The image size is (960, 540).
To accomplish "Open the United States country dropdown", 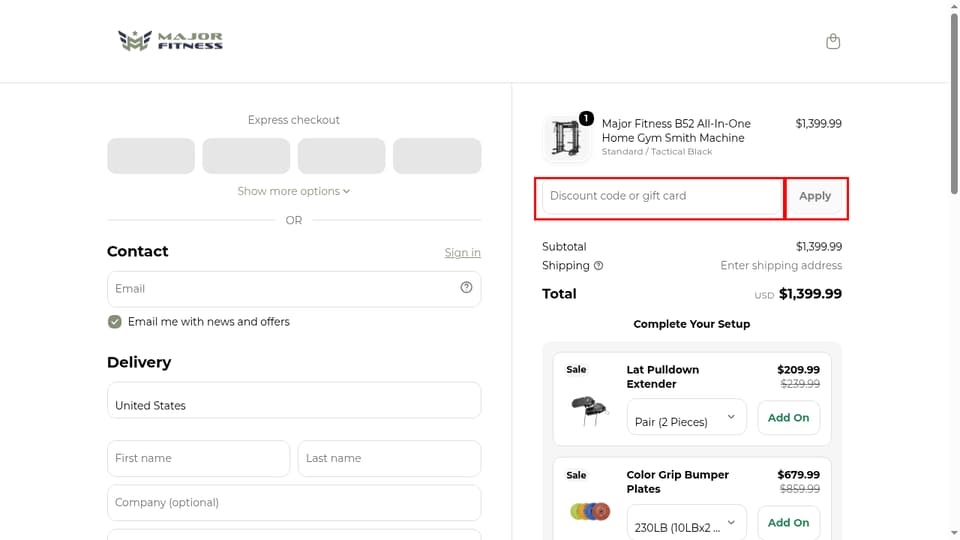I will point(294,400).
